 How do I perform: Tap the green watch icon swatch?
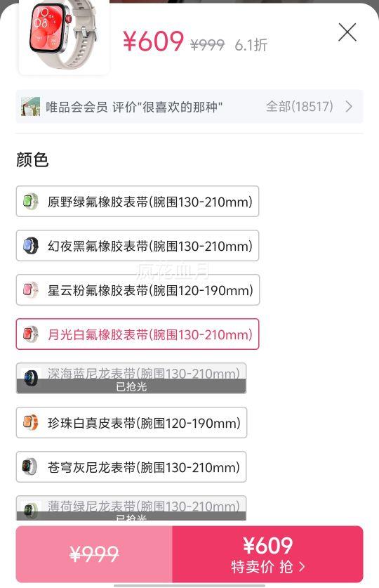coord(30,202)
